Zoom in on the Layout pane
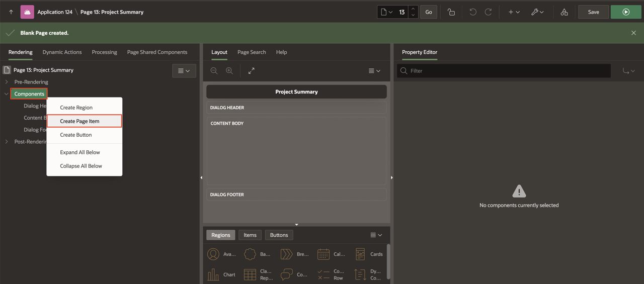 [229, 71]
